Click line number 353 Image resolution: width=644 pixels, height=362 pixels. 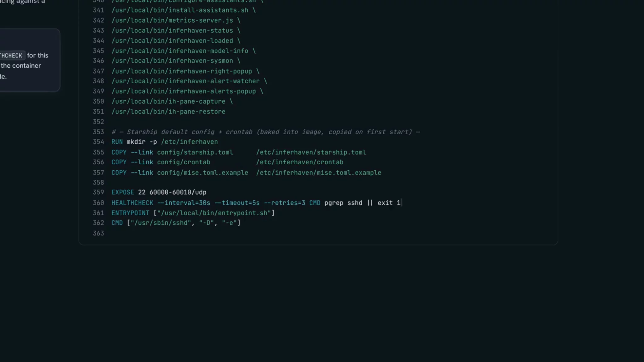[98, 132]
